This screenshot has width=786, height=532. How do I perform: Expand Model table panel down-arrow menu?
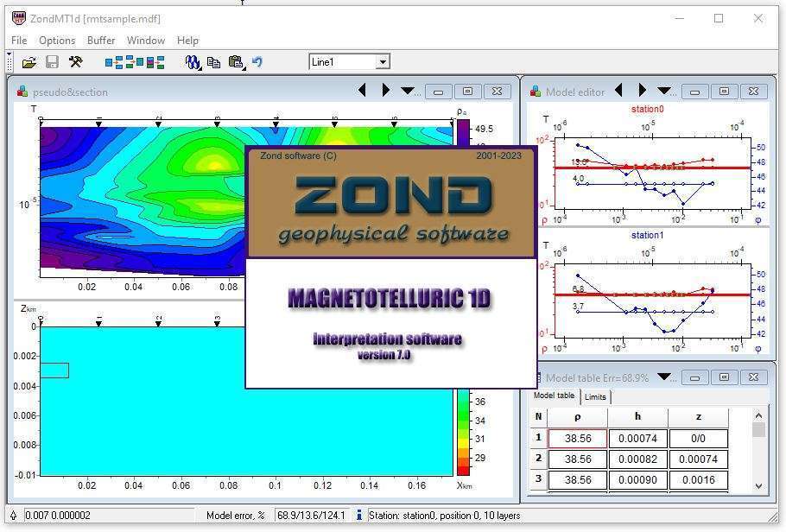tap(664, 377)
